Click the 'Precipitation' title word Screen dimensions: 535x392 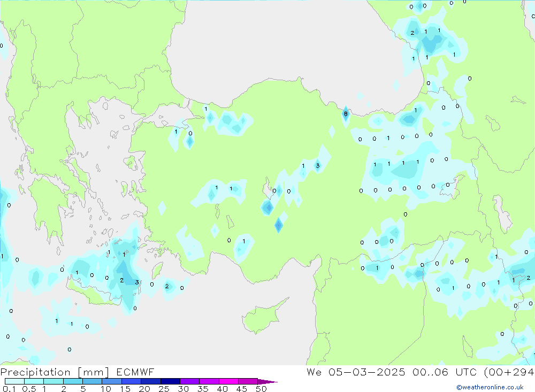point(35,372)
